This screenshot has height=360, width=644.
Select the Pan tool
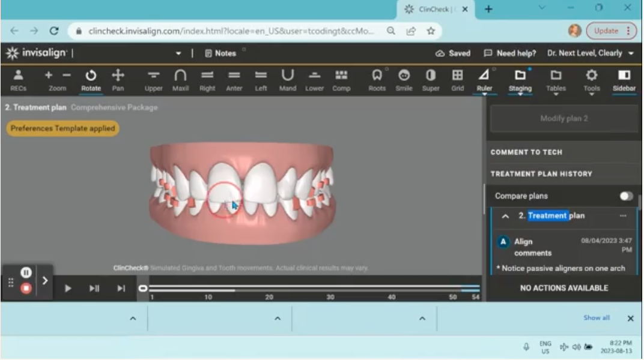[x=118, y=80]
